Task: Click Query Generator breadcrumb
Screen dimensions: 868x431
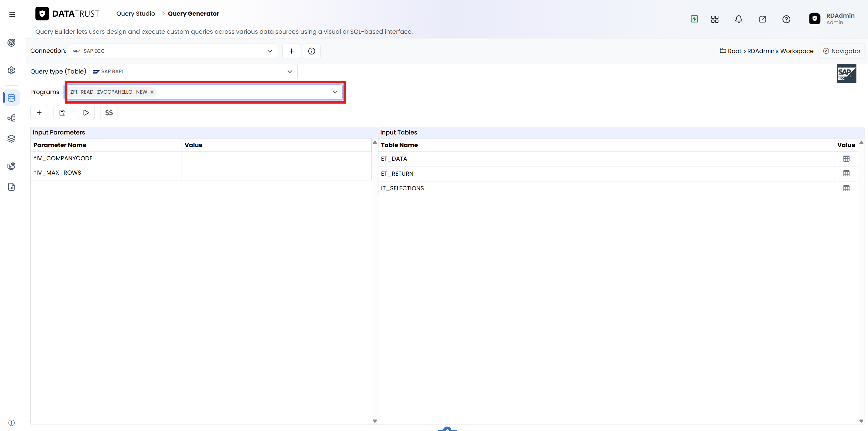Action: (193, 14)
